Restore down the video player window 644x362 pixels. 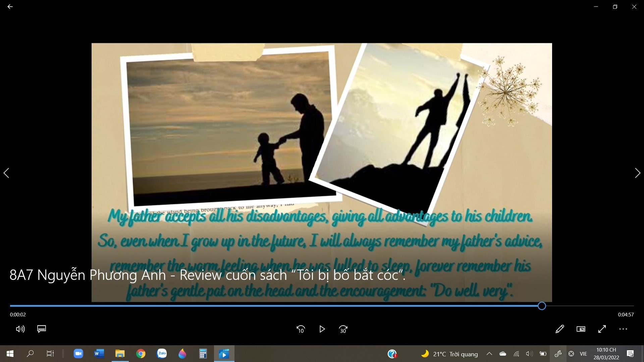pos(615,7)
